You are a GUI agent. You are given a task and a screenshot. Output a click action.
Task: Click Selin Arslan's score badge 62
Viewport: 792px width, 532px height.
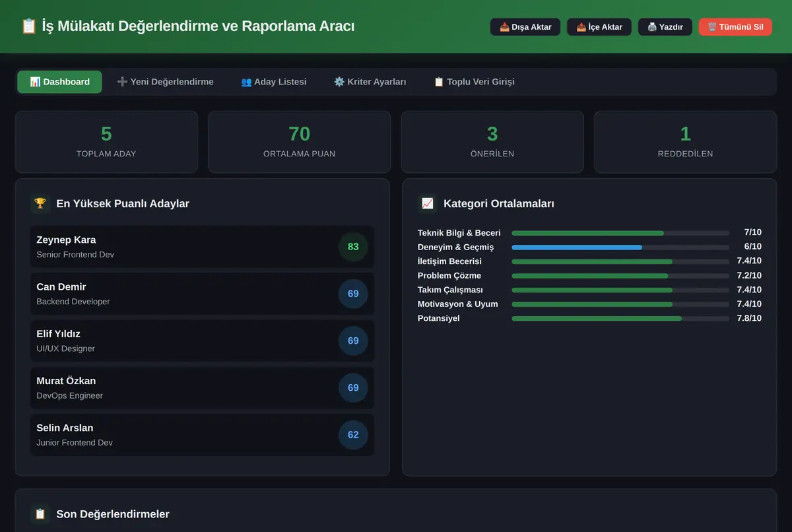353,434
